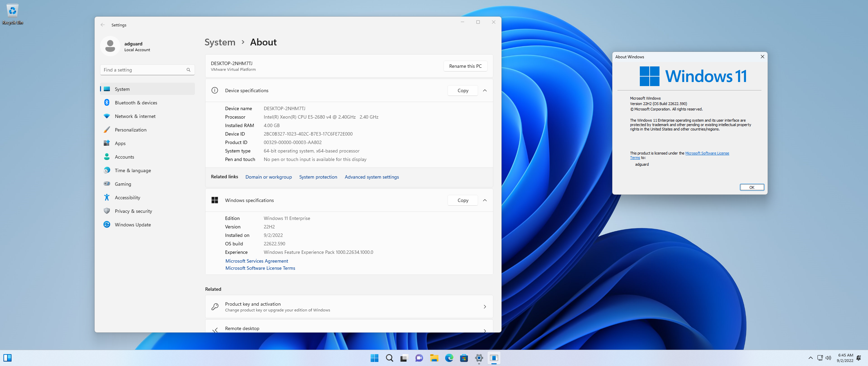Open taskbar Search magnifier

coord(389,358)
